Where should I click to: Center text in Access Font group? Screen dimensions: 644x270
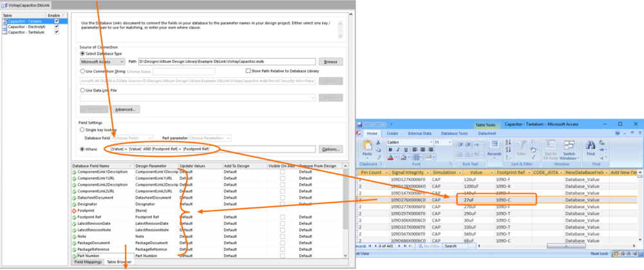[422, 149]
